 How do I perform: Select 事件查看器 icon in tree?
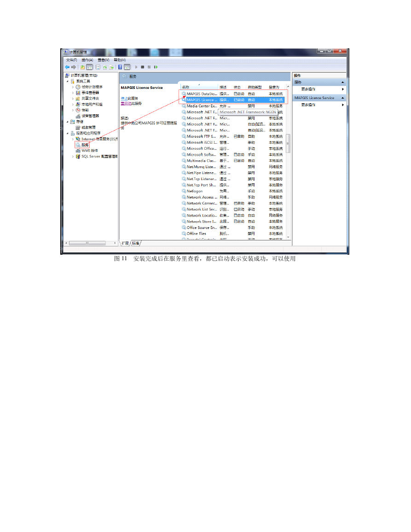pyautogui.click(x=78, y=93)
